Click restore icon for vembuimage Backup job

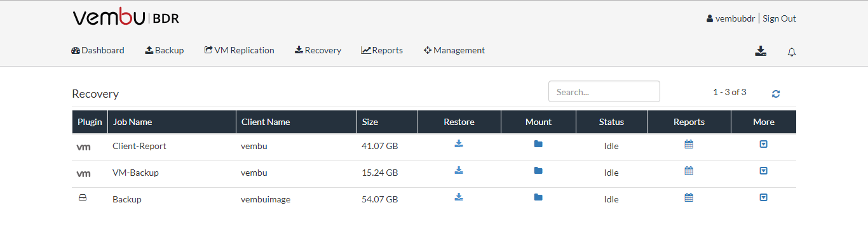[x=459, y=197]
